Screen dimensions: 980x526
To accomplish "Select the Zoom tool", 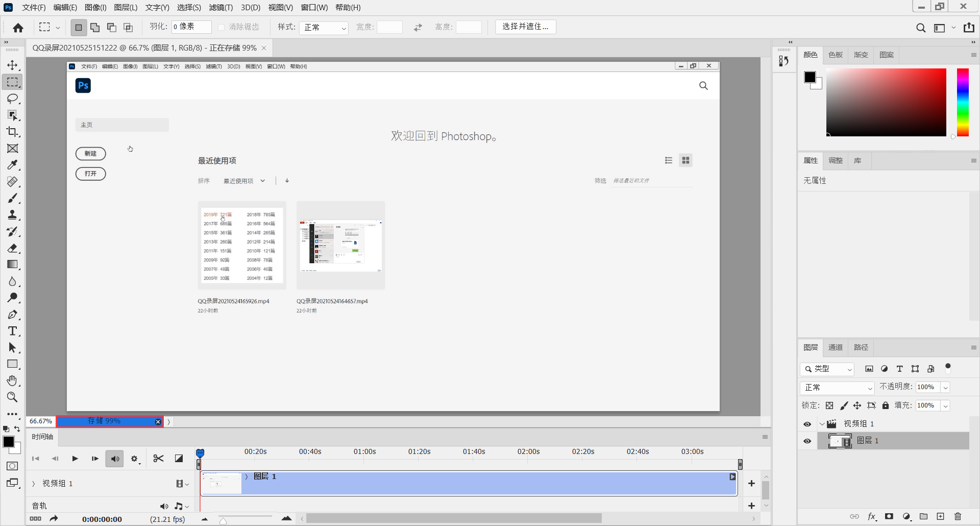I will (x=12, y=397).
